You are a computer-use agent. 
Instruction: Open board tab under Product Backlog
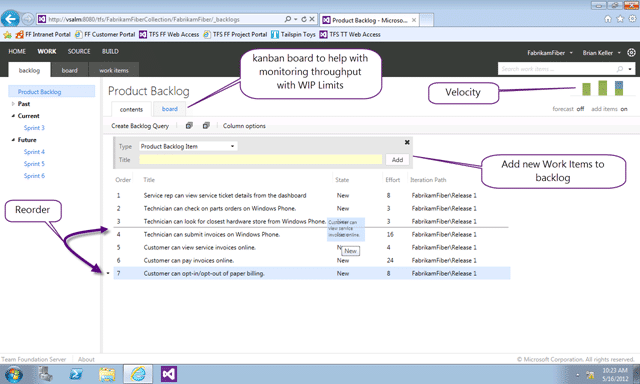tap(169, 109)
